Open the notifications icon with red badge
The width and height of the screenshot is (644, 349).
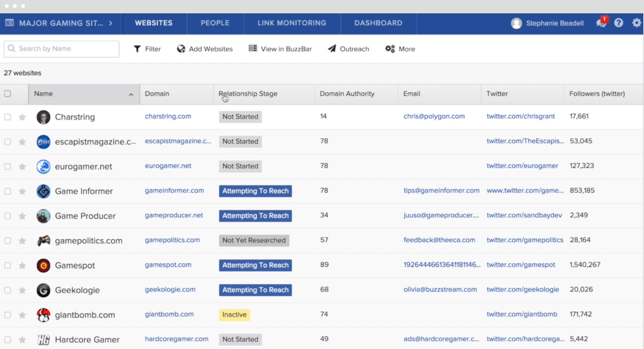(x=602, y=22)
